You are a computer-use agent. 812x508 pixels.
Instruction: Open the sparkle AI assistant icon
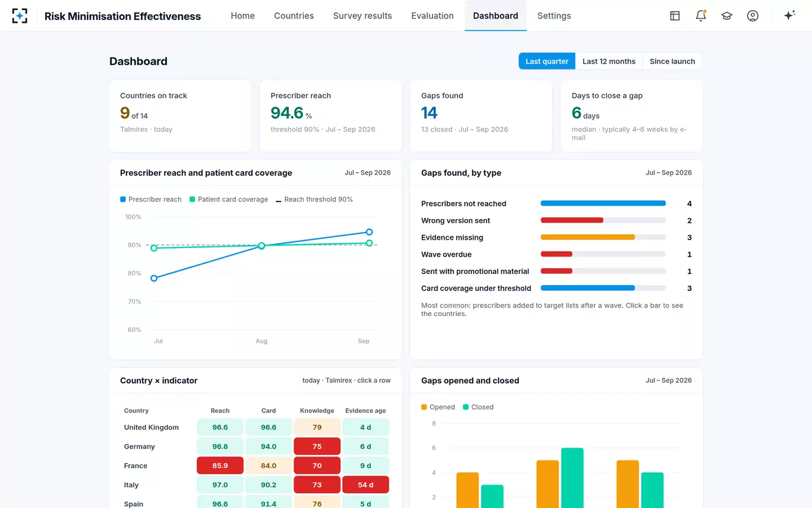(789, 15)
